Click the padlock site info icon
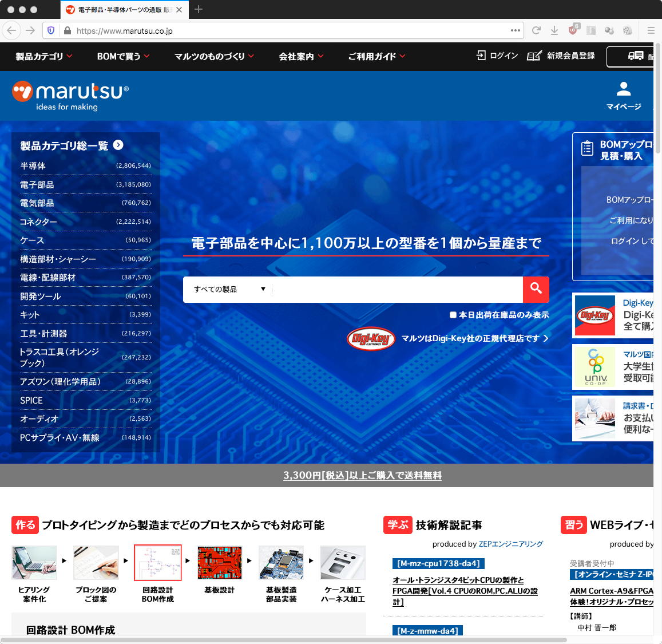 coord(67,30)
